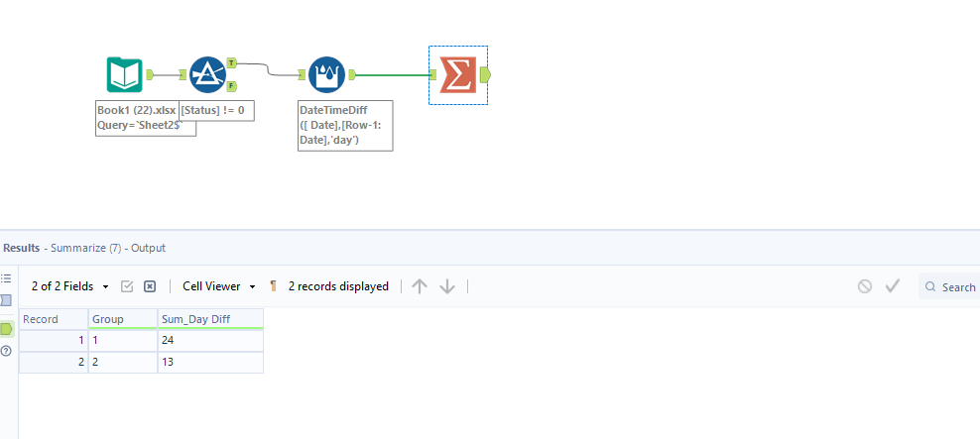Sort by the Group column header
This screenshot has width=980, height=439.
click(123, 319)
